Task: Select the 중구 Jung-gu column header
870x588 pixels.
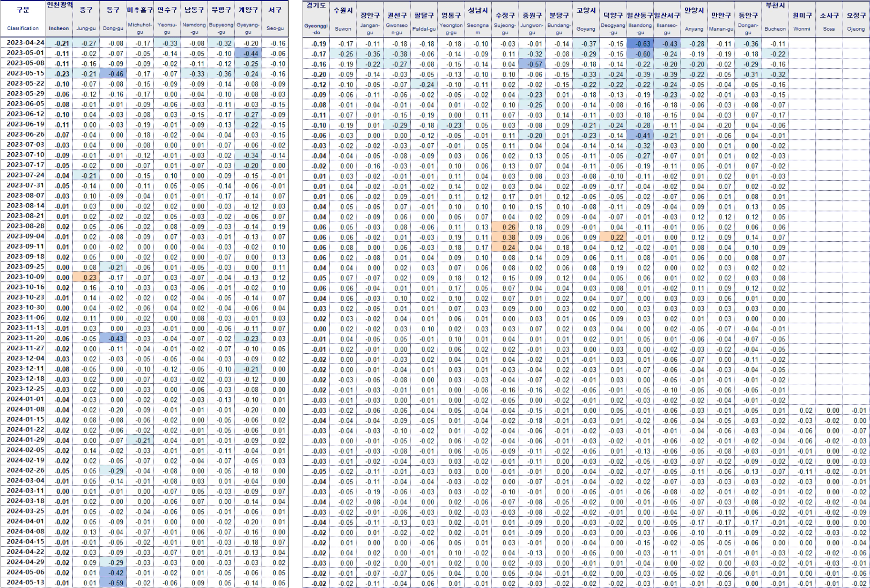Action: click(86, 19)
